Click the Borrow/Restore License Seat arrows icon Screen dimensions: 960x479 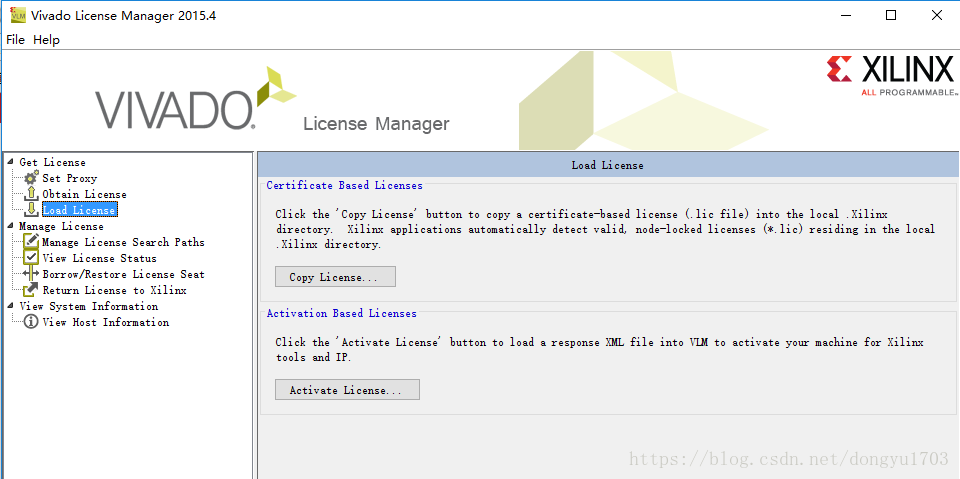click(31, 274)
